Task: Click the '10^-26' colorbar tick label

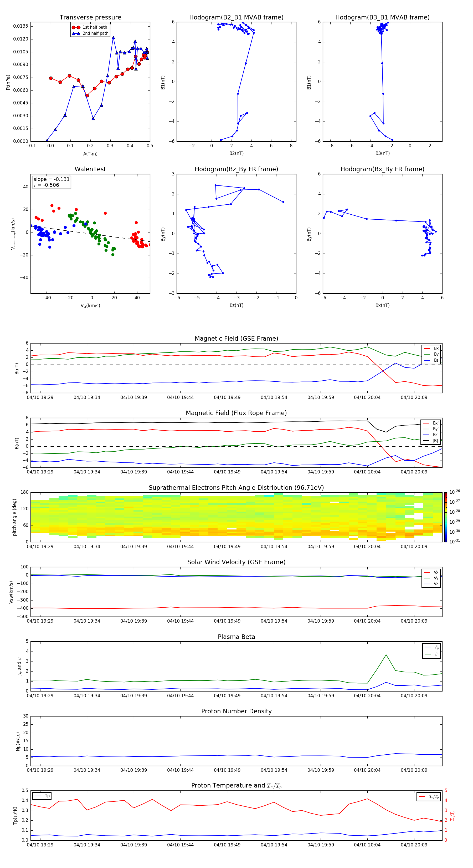Action: click(455, 492)
